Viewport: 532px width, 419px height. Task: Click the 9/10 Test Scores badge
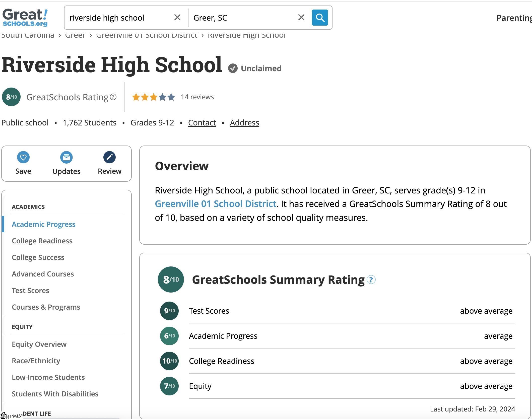pyautogui.click(x=169, y=311)
